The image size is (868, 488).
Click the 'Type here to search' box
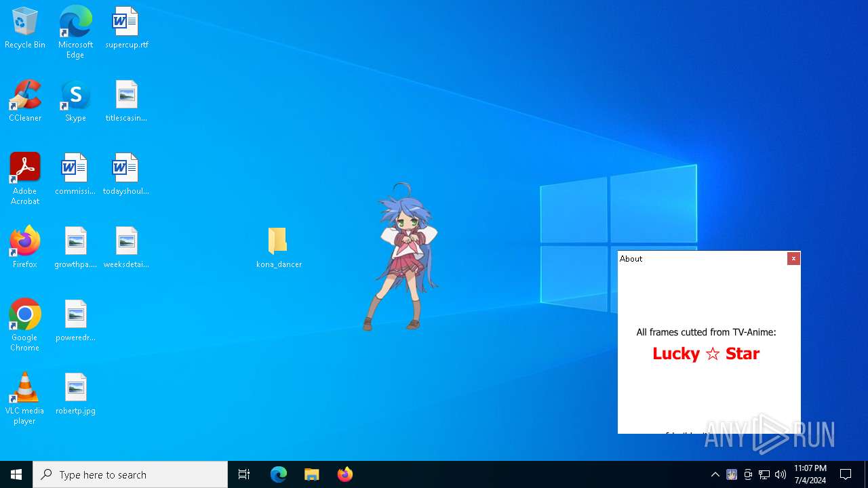point(130,474)
